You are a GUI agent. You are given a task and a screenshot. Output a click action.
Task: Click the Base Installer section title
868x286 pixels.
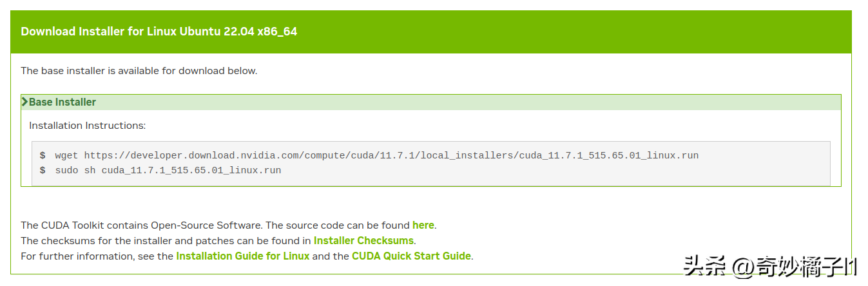(x=63, y=102)
